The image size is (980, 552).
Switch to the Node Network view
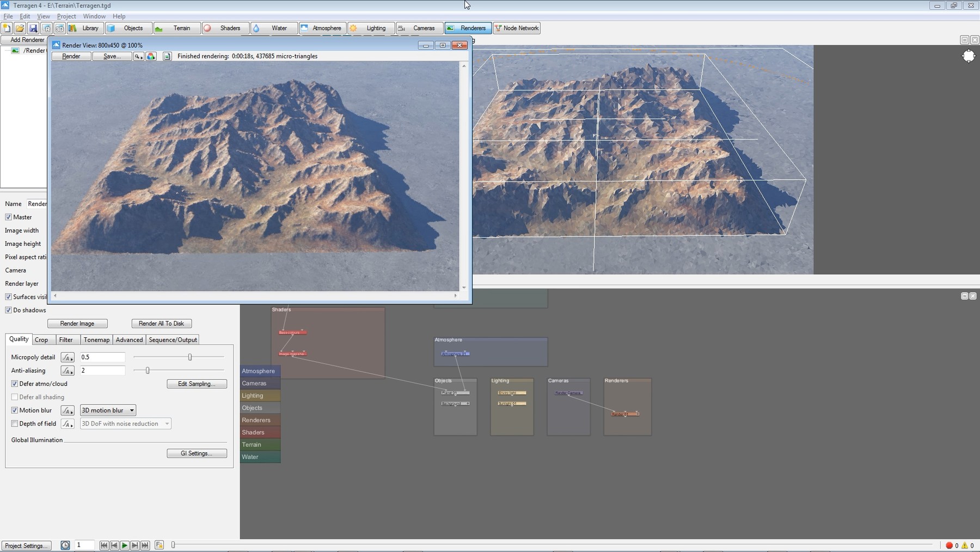pos(516,28)
